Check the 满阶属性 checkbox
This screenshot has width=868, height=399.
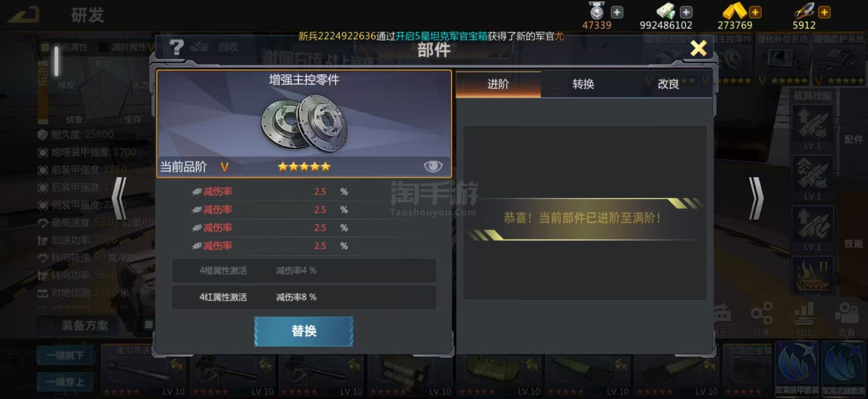click(103, 47)
